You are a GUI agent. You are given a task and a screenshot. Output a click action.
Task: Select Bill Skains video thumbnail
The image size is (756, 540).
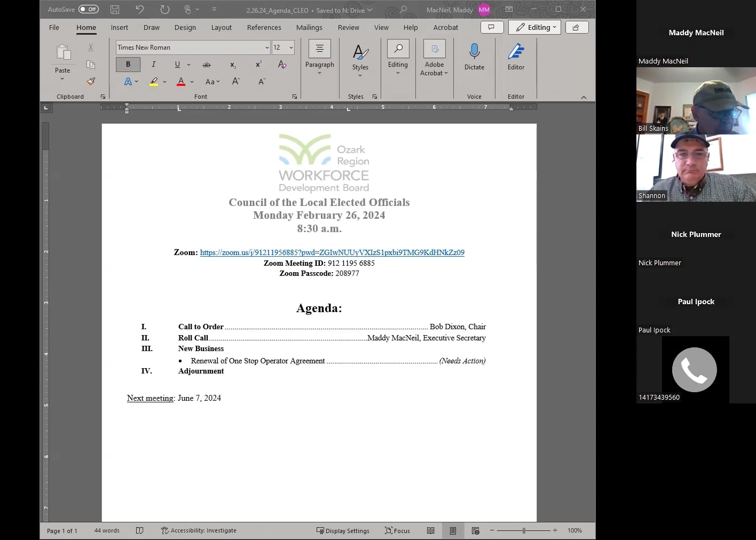pos(696,100)
